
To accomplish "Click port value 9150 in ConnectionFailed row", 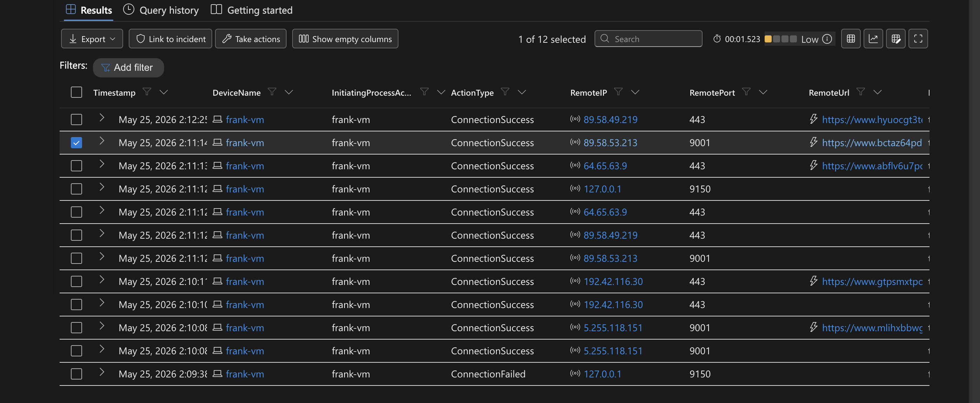I will (x=700, y=374).
